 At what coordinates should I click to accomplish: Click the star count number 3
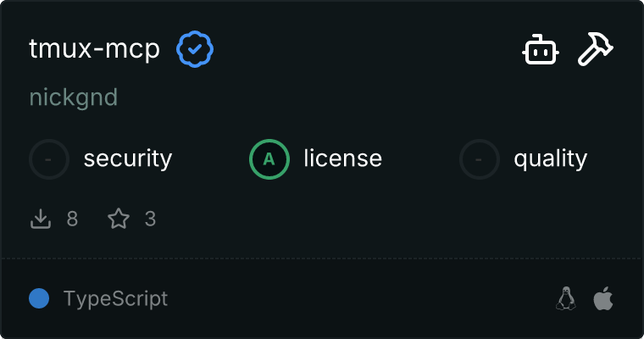point(150,220)
